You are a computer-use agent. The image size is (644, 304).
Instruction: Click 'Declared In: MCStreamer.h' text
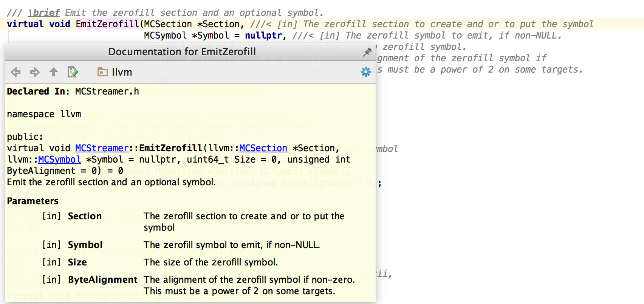(73, 92)
